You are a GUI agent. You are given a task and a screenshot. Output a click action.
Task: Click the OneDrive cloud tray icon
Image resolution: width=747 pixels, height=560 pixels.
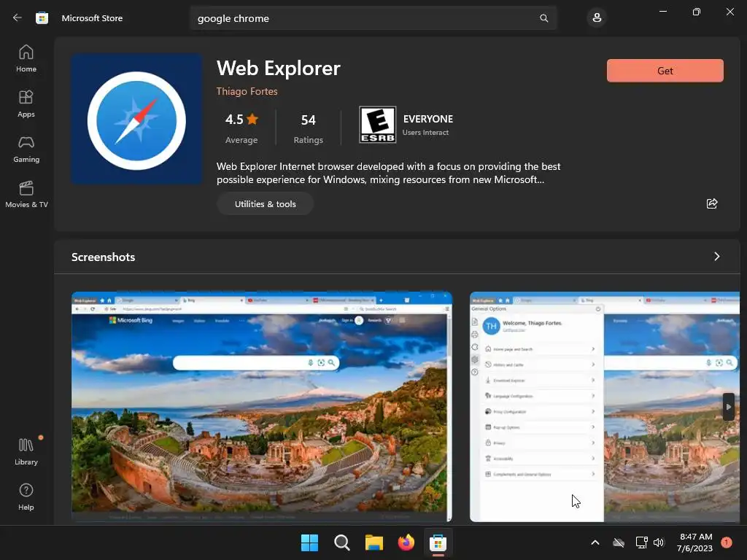[x=619, y=542]
